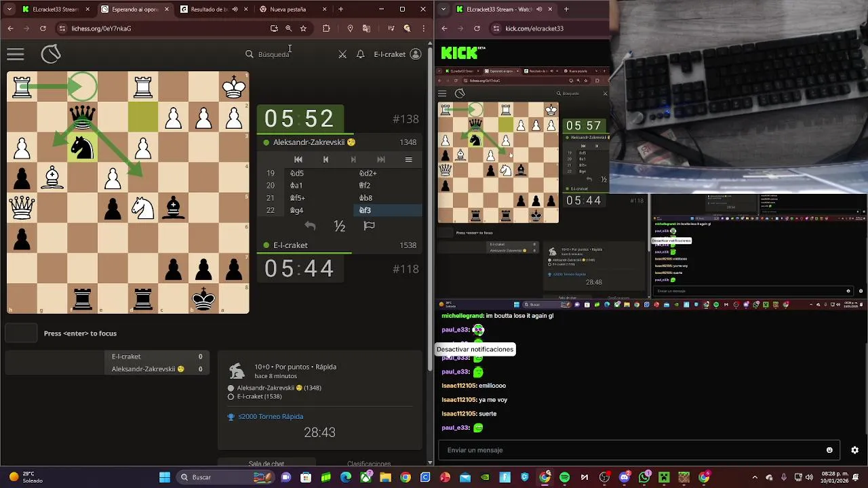Reload the kick.com page
Viewport: 868px width, 488px height.
coord(477,28)
